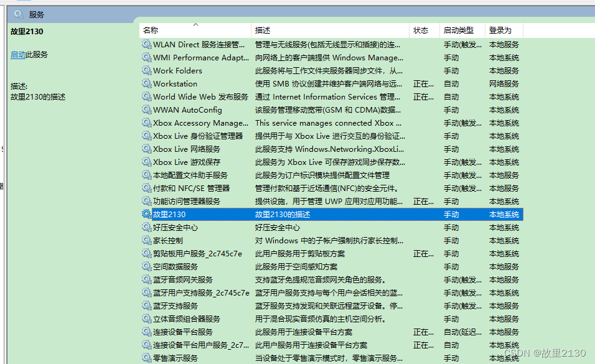Select WMI Performance Adapter service entry
The width and height of the screenshot is (595, 364).
click(200, 58)
